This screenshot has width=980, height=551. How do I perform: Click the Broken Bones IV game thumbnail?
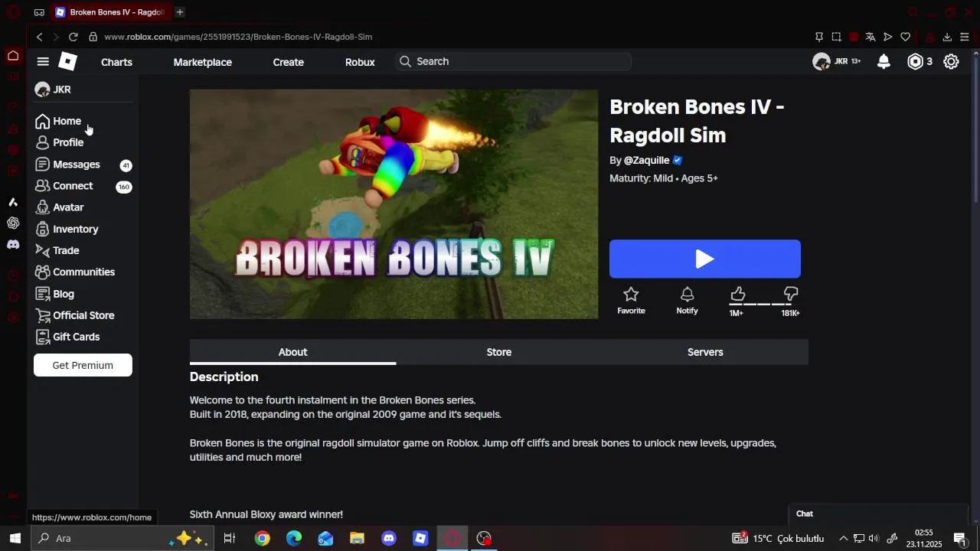click(394, 204)
